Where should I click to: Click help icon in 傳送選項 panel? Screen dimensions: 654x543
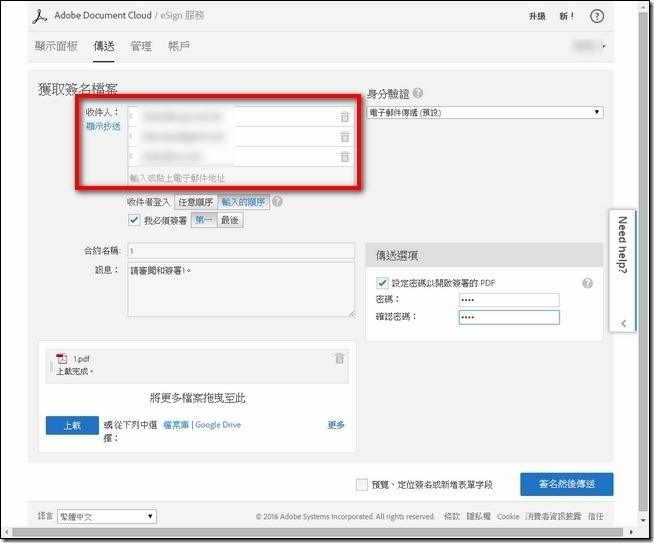tap(587, 283)
